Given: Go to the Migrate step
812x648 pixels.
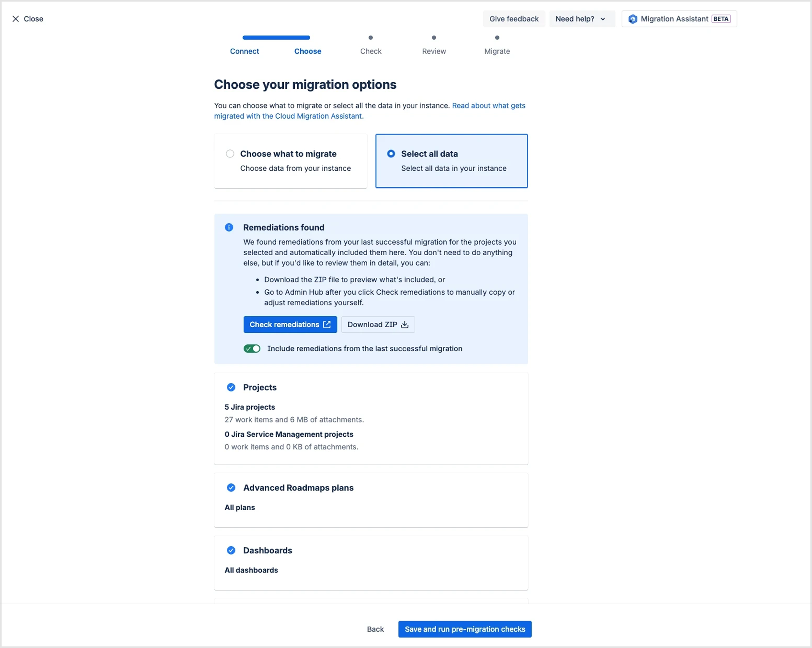Looking at the screenshot, I should (x=497, y=51).
